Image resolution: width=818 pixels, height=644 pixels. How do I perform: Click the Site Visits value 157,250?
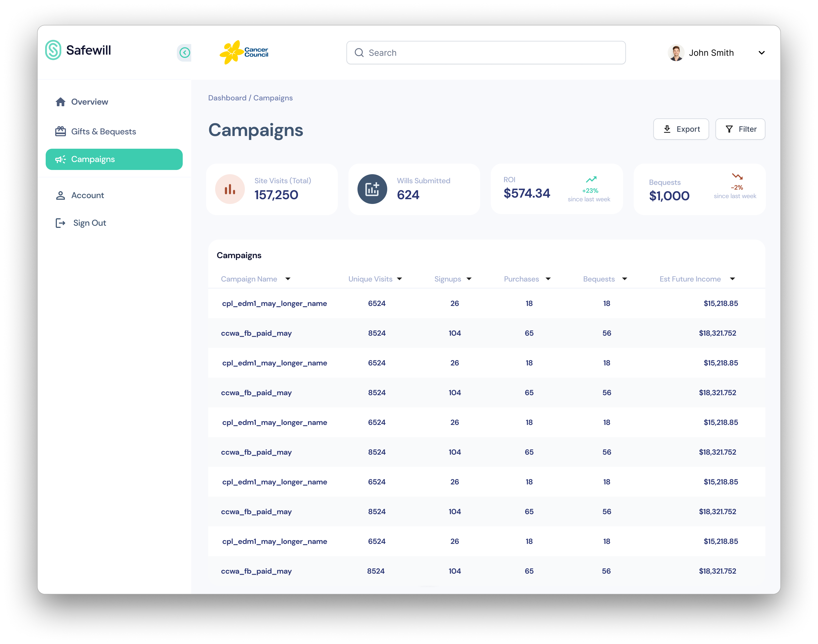click(276, 195)
